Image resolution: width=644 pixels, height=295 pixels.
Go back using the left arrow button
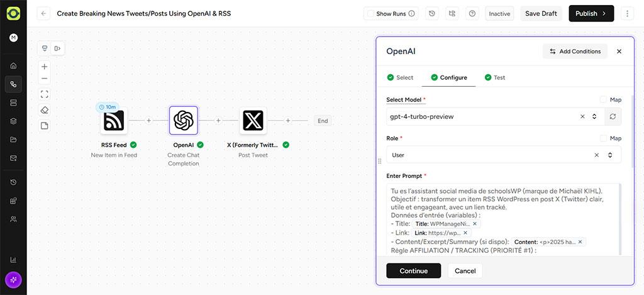(43, 14)
